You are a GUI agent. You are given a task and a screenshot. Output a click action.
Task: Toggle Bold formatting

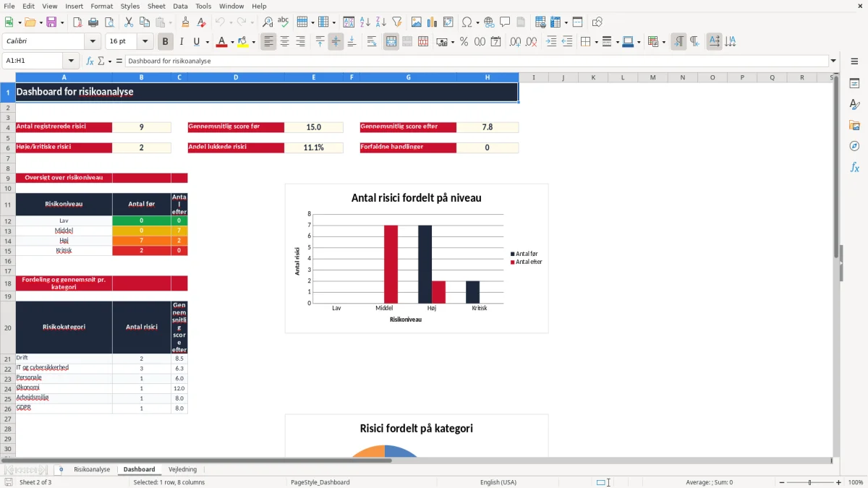[166, 42]
